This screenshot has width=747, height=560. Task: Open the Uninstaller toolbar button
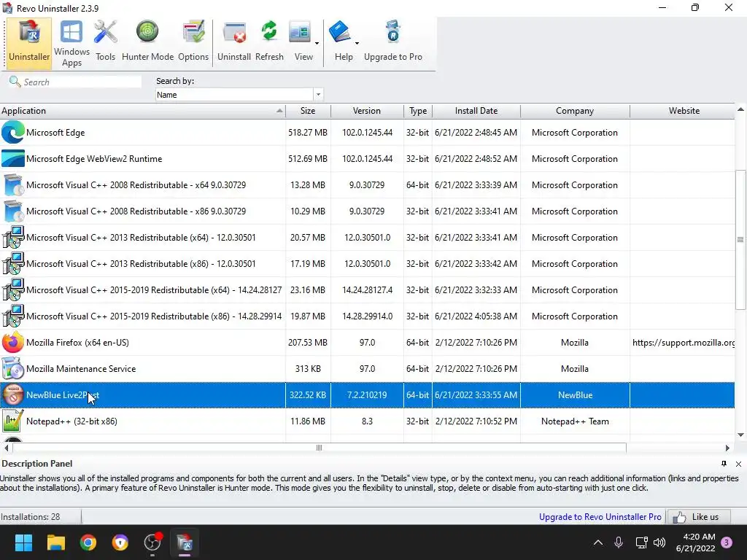(x=29, y=42)
